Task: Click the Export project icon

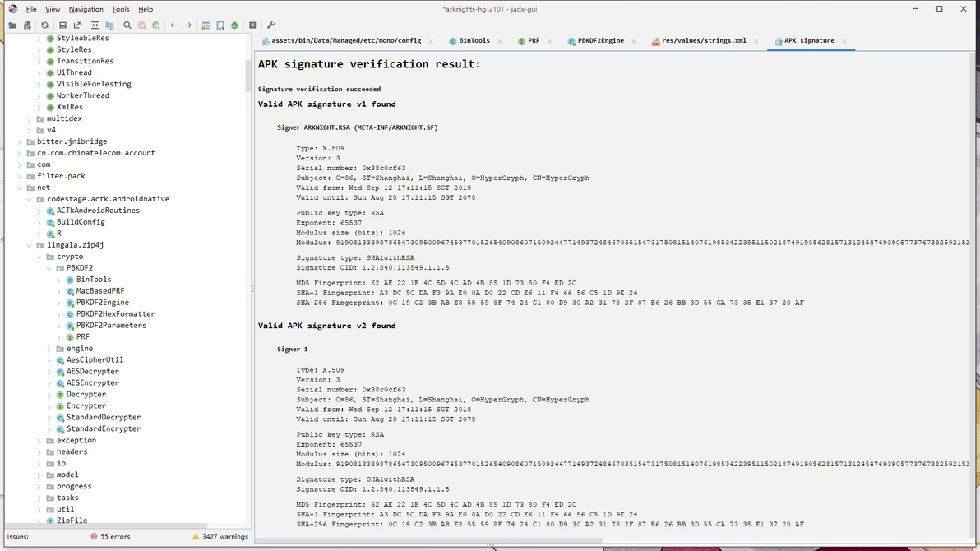Action: point(77,25)
